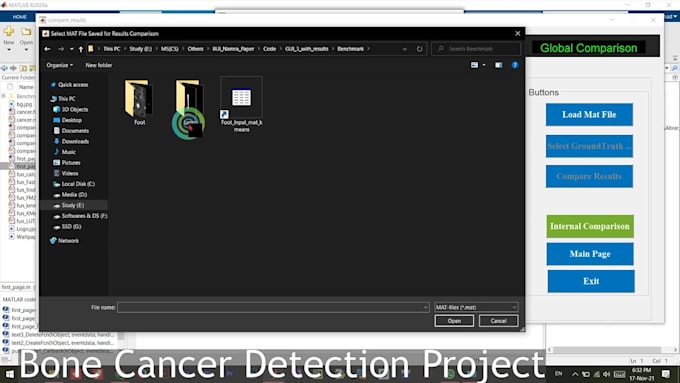Open the Foot folder

coord(139,103)
